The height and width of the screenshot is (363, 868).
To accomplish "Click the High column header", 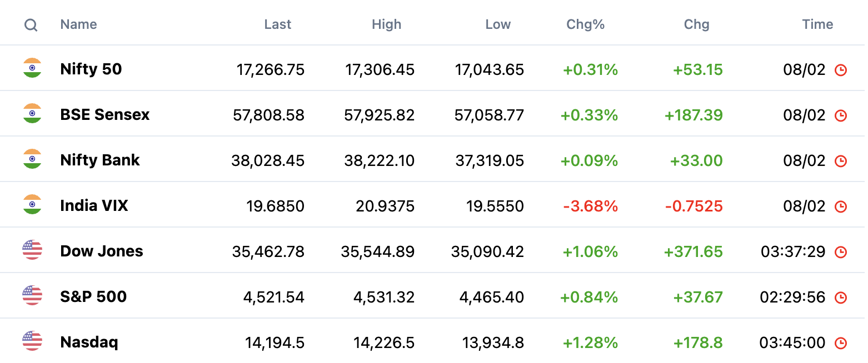I will (x=386, y=24).
